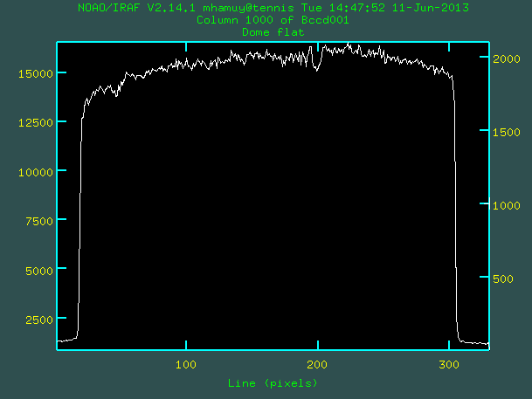
Task: Click the 500 right-axis label
Action: [503, 279]
